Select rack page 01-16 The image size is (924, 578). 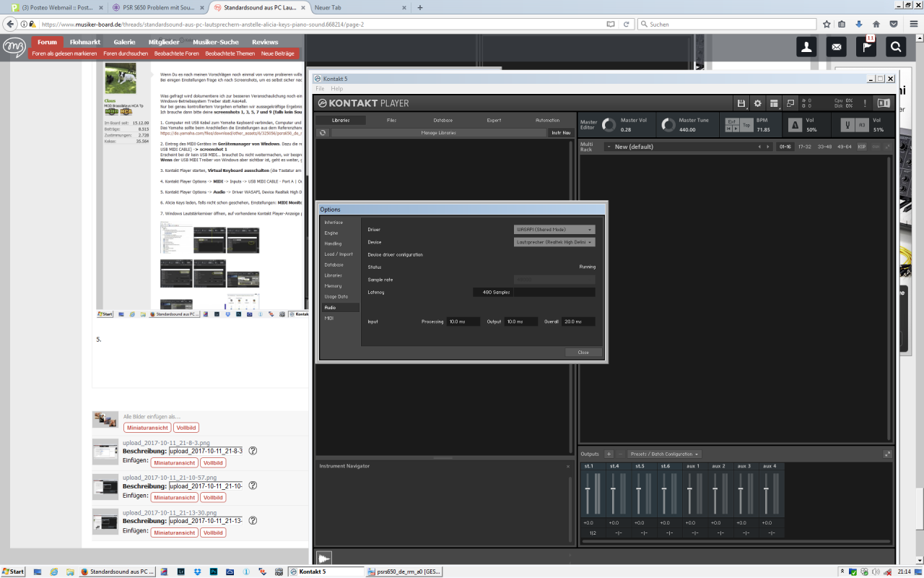pos(785,147)
